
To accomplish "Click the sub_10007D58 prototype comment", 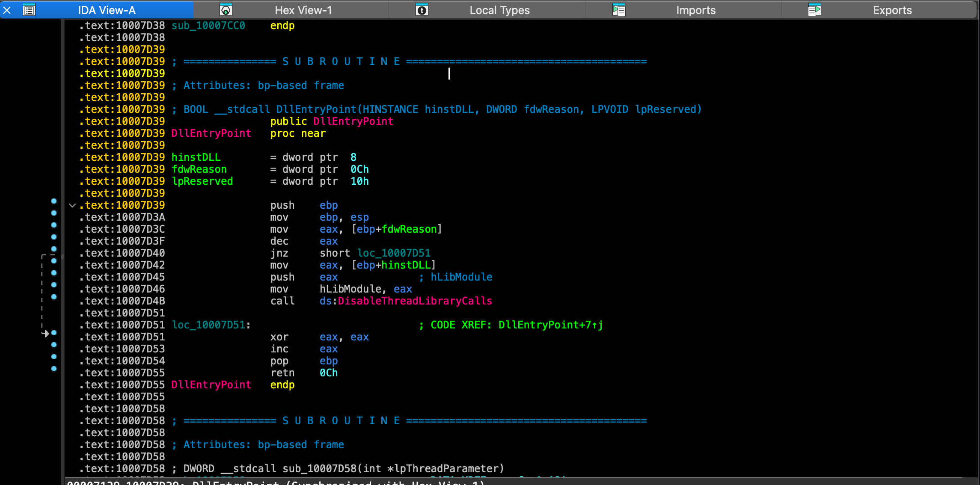I will (x=338, y=469).
